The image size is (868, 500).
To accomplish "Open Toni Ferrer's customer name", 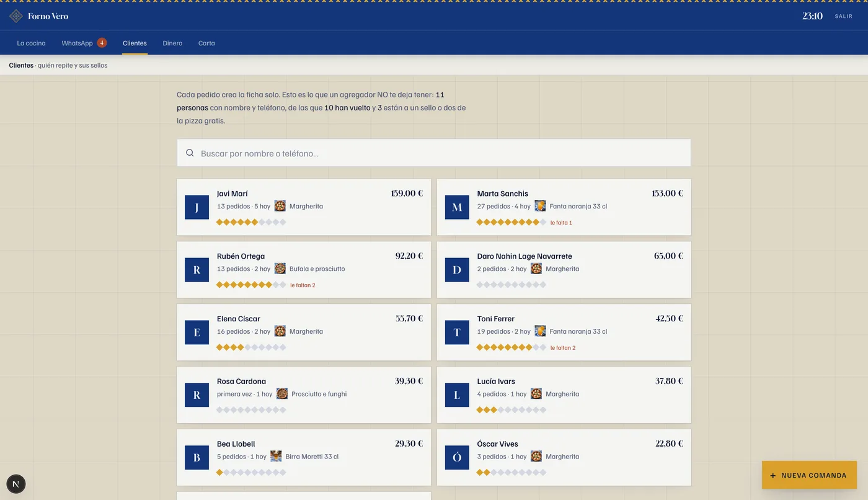I will (x=496, y=319).
